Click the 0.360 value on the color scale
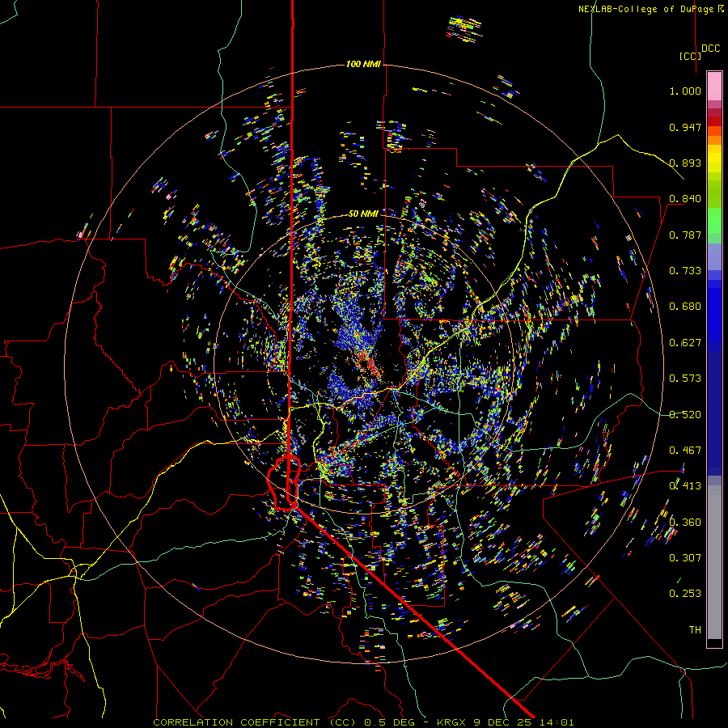 coord(685,523)
